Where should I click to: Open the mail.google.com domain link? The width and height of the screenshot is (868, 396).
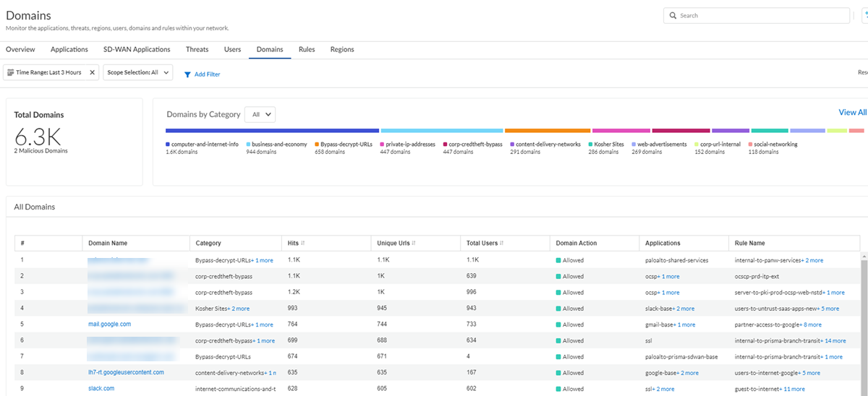click(x=109, y=324)
